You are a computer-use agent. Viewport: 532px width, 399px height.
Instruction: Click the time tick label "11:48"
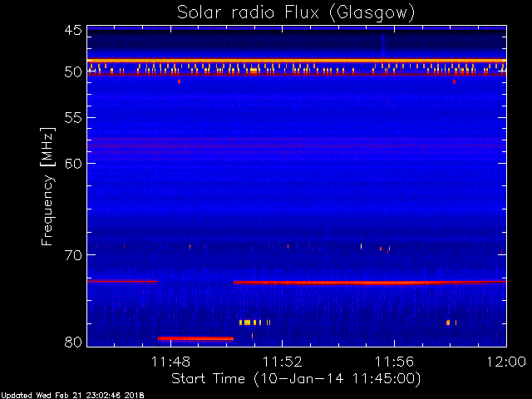point(171,362)
